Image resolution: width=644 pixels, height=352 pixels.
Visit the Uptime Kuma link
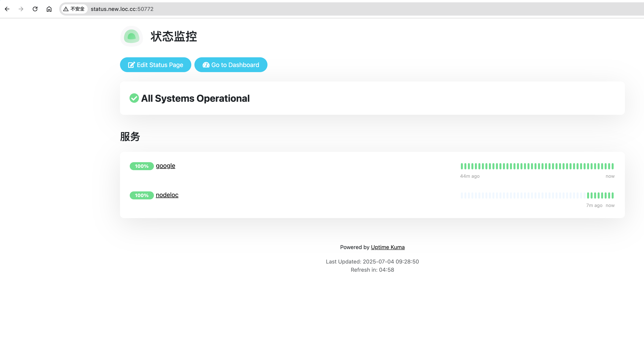(x=388, y=247)
